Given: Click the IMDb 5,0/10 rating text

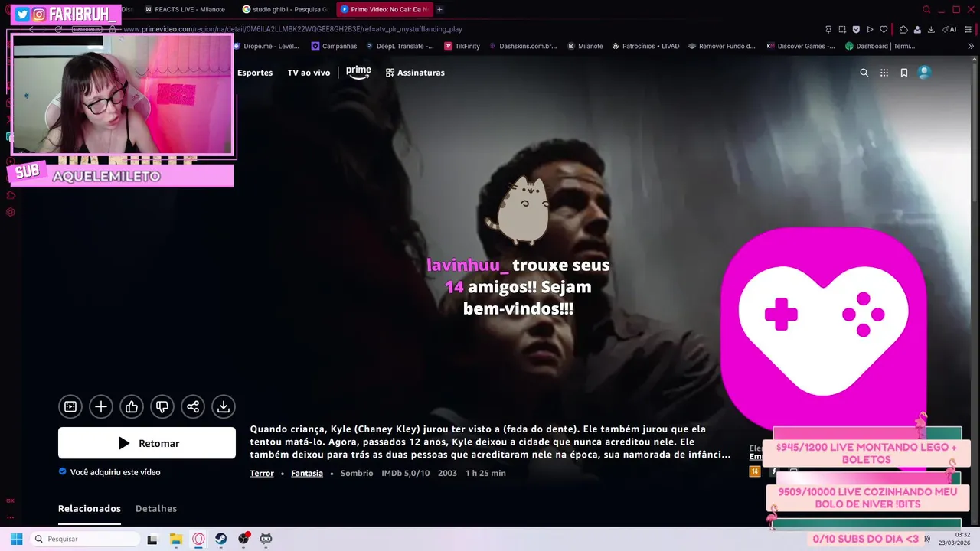Looking at the screenshot, I should coord(406,473).
